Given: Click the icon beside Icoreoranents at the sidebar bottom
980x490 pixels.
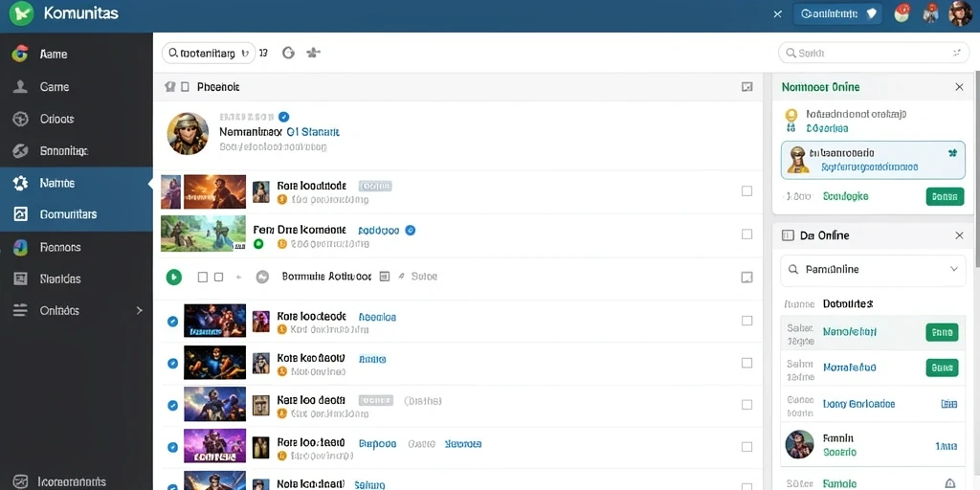Looking at the screenshot, I should (20, 482).
